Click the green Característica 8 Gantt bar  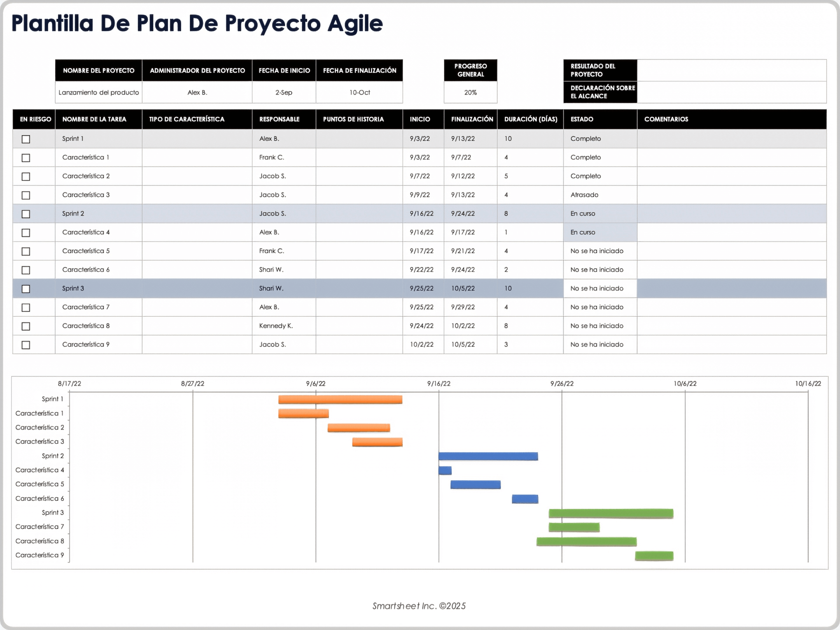click(586, 542)
